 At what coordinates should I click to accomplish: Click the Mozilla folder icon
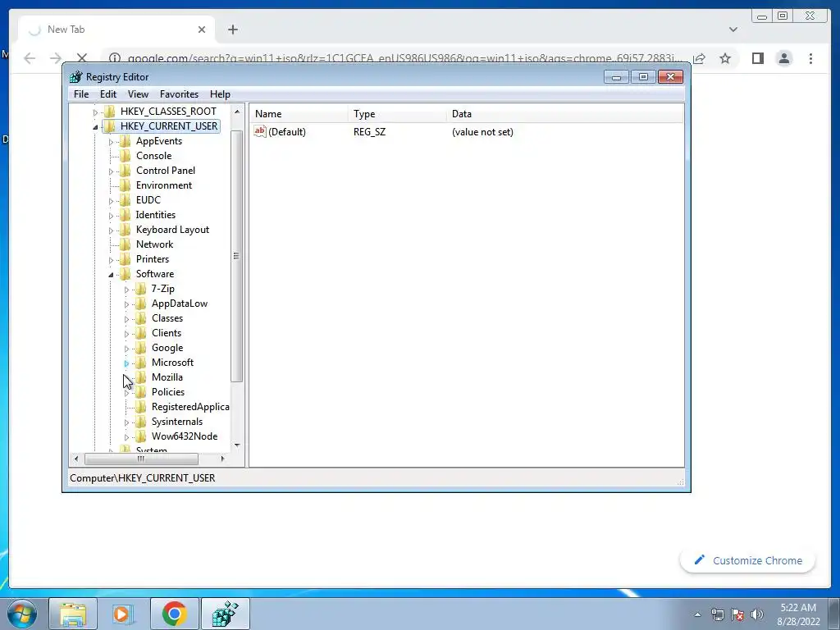(140, 377)
